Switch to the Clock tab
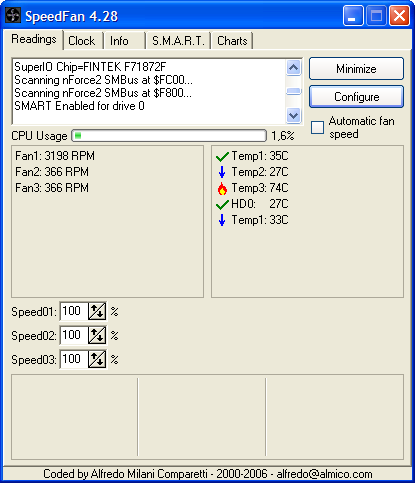415x483 pixels. tap(82, 41)
